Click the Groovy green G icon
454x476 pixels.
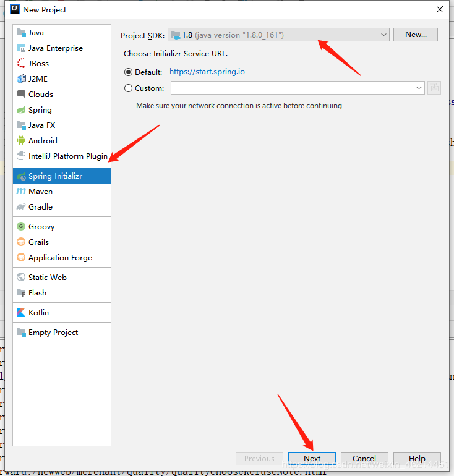21,226
